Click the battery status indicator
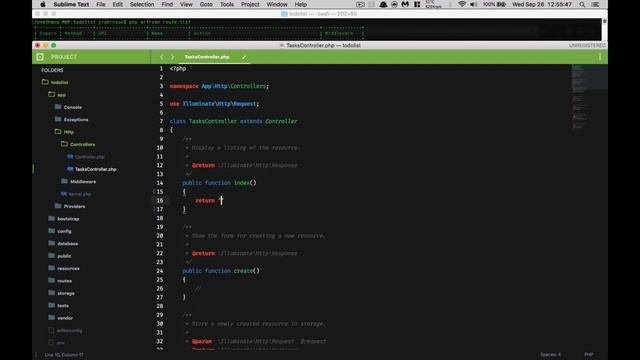The height and width of the screenshot is (360, 640). tap(494, 4)
